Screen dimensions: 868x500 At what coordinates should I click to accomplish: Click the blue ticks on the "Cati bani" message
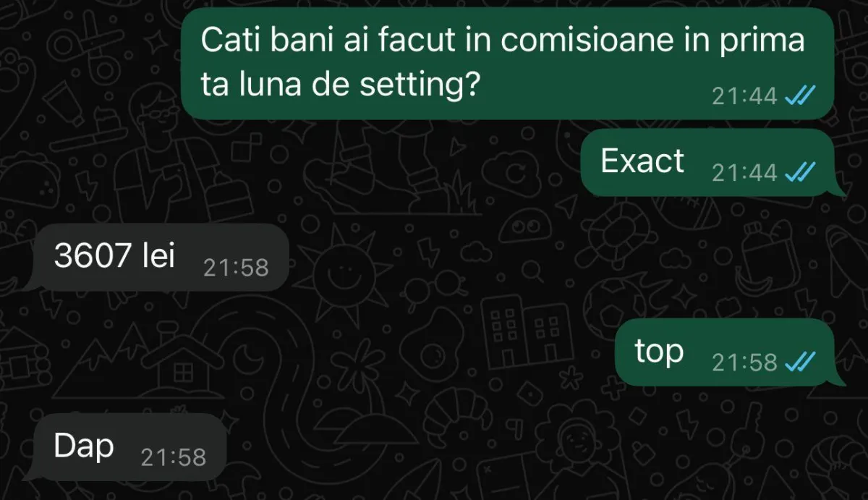point(801,96)
